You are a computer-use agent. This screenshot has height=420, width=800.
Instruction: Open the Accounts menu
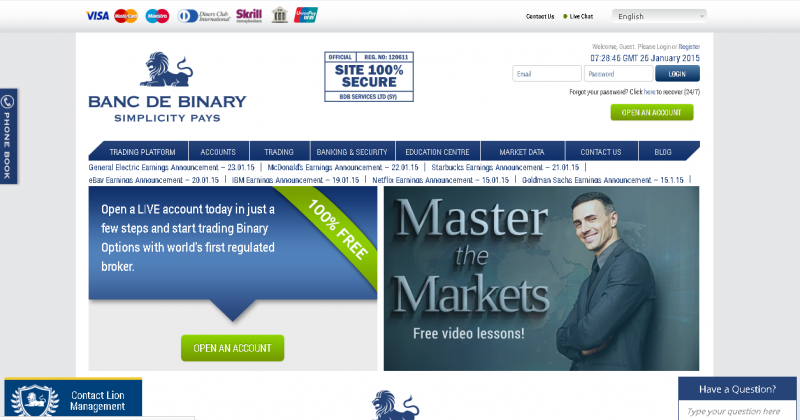tap(218, 152)
